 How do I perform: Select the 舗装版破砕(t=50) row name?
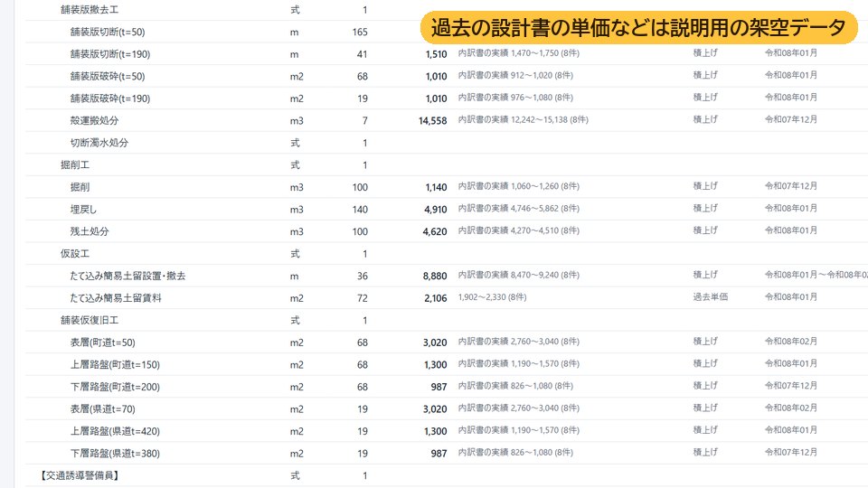(x=108, y=76)
